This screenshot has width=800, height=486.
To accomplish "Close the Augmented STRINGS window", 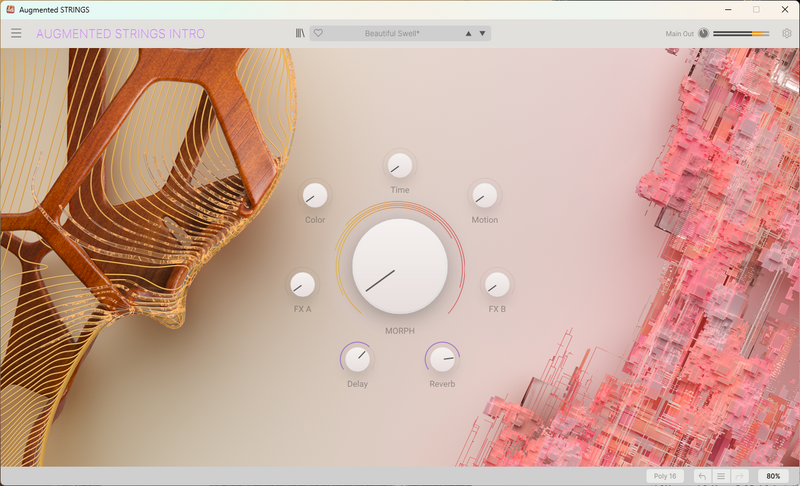I will tap(785, 10).
